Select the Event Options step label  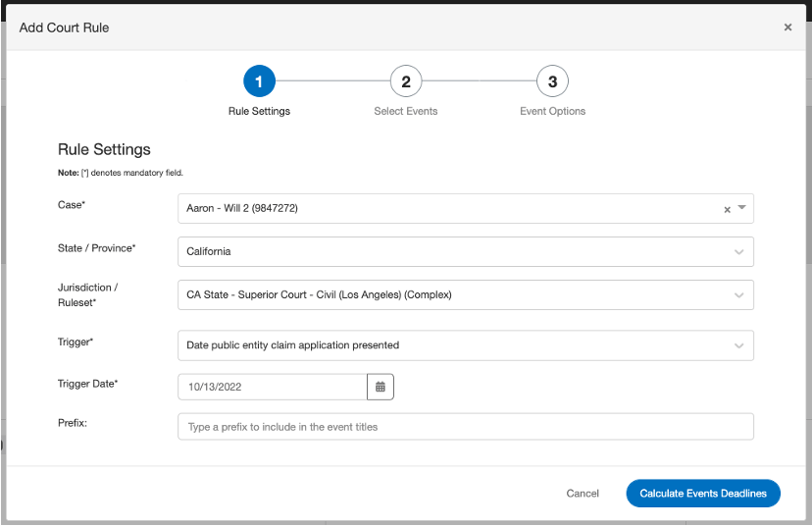(552, 111)
